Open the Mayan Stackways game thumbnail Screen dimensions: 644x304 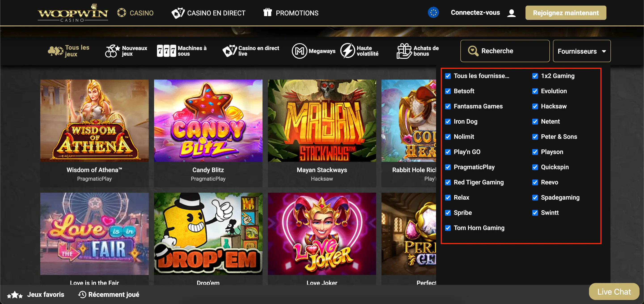(322, 120)
